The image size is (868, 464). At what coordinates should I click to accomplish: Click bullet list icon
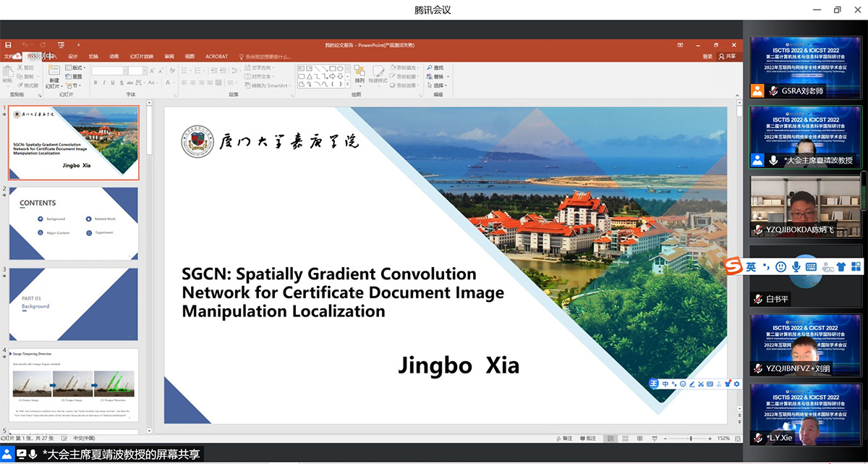click(186, 70)
